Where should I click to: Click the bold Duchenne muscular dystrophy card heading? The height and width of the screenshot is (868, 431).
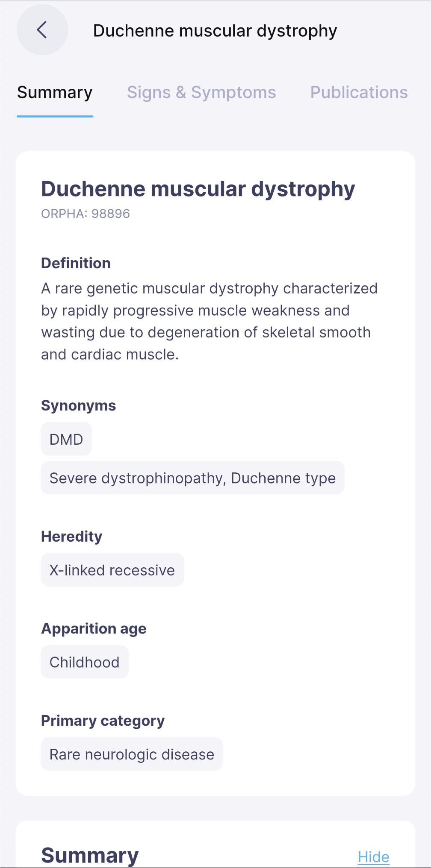coord(198,189)
